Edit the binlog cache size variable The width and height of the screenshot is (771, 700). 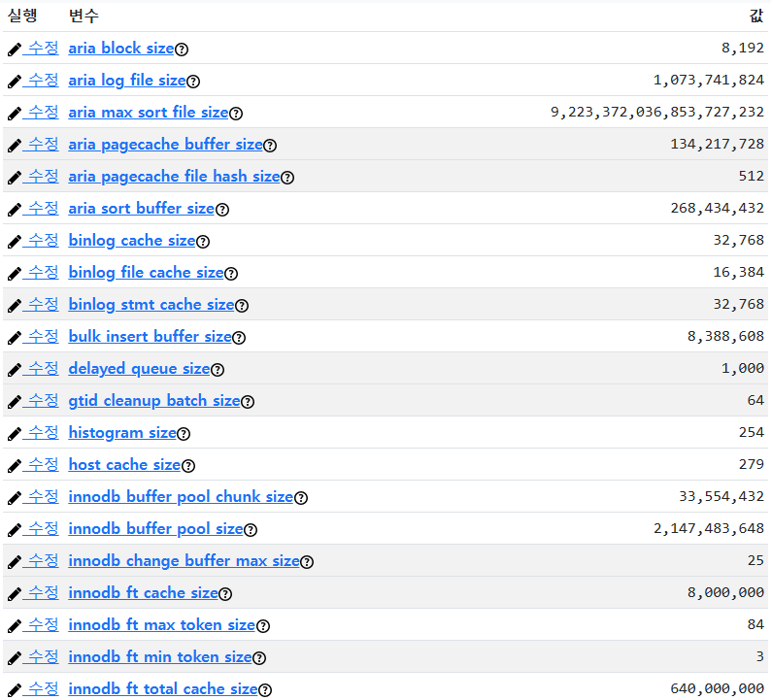coord(33,241)
